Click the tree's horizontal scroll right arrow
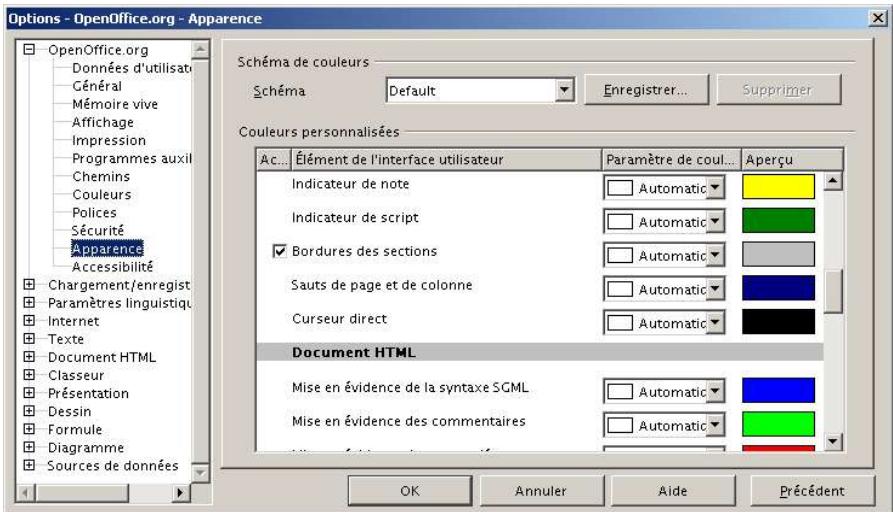 (180, 492)
